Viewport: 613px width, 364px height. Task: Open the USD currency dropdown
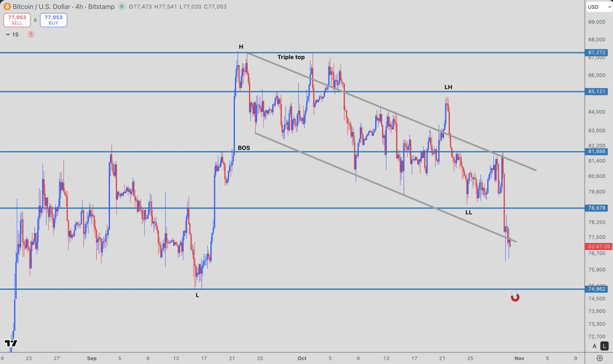(x=599, y=7)
